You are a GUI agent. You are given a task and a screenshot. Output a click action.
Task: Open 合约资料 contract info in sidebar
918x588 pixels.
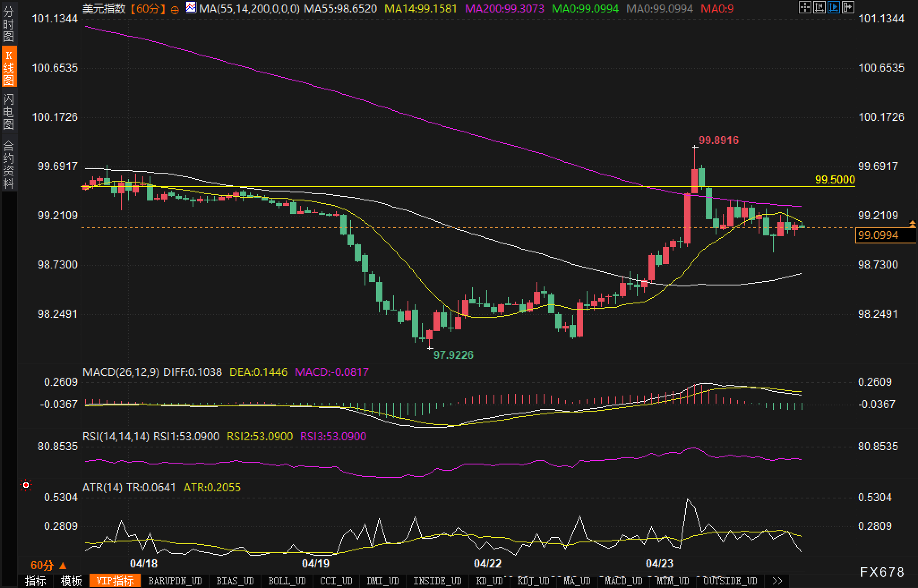tap(9, 164)
